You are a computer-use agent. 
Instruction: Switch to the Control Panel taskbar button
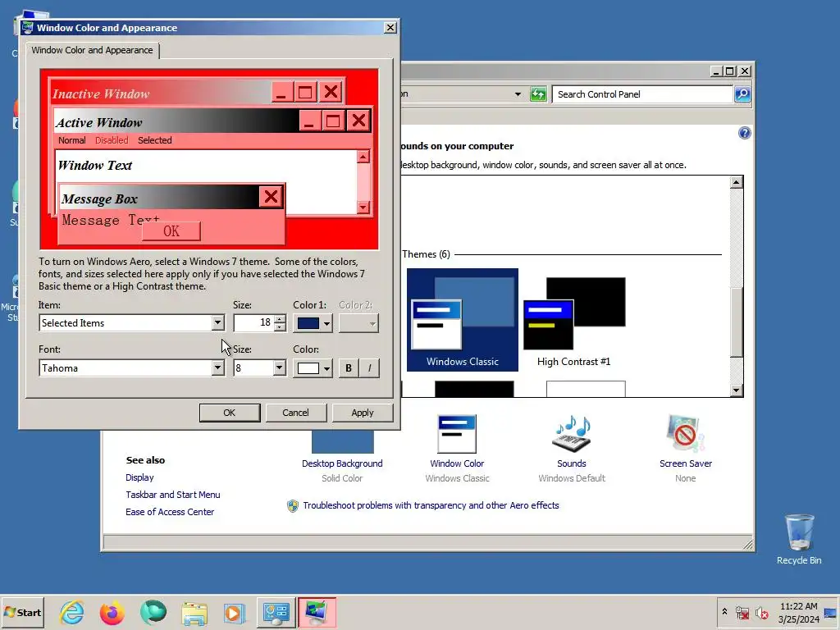(276, 612)
